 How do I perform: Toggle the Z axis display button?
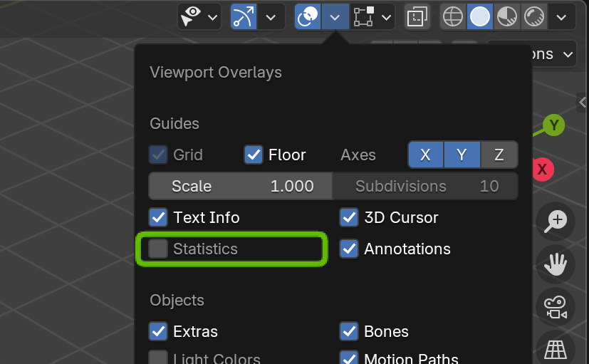(x=499, y=155)
